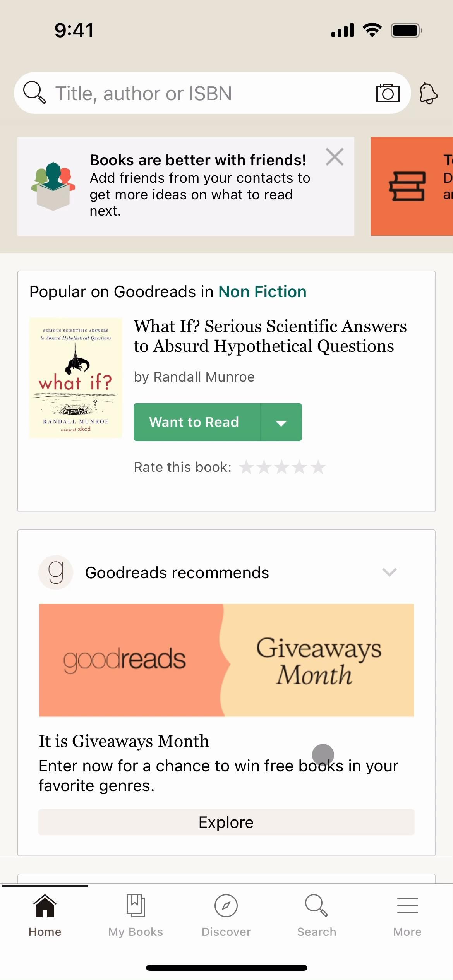The height and width of the screenshot is (980, 453).
Task: Tap the What If? book cover
Action: point(76,378)
